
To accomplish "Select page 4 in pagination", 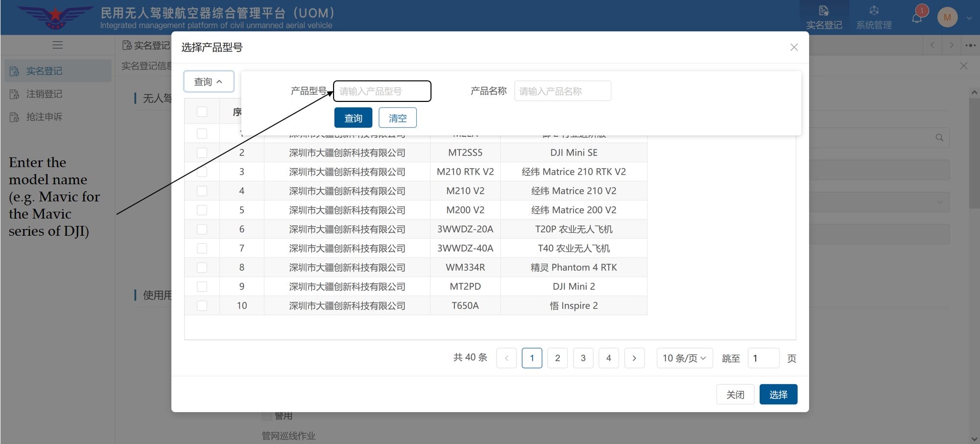I will [608, 358].
